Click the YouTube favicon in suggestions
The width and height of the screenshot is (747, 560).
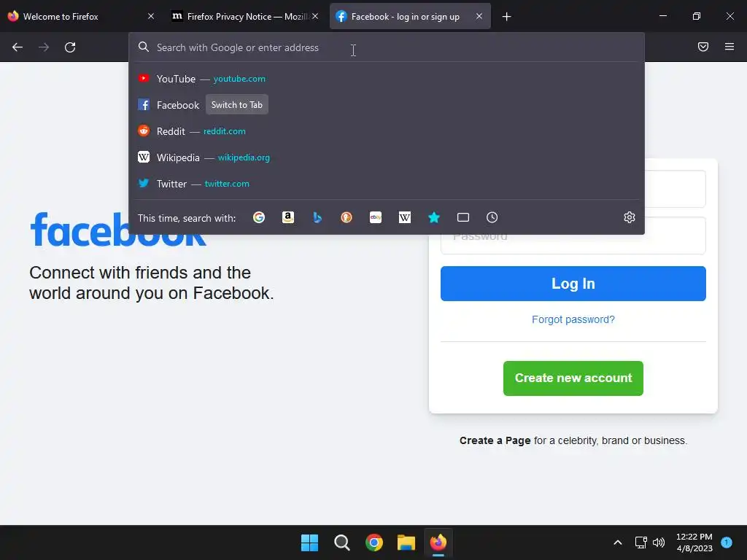tap(144, 78)
